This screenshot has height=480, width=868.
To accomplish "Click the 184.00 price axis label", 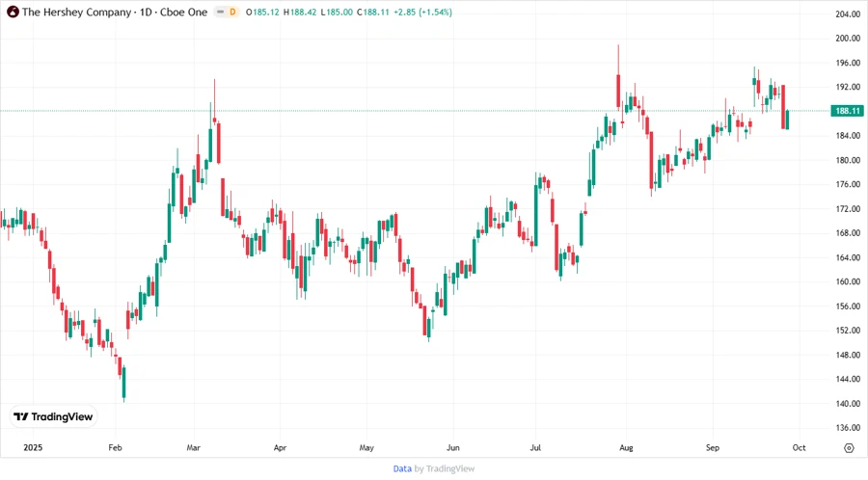I will tap(848, 136).
